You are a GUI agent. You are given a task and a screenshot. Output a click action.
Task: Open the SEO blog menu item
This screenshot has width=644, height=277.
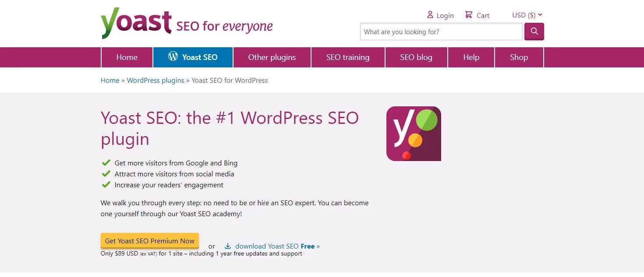click(x=416, y=57)
